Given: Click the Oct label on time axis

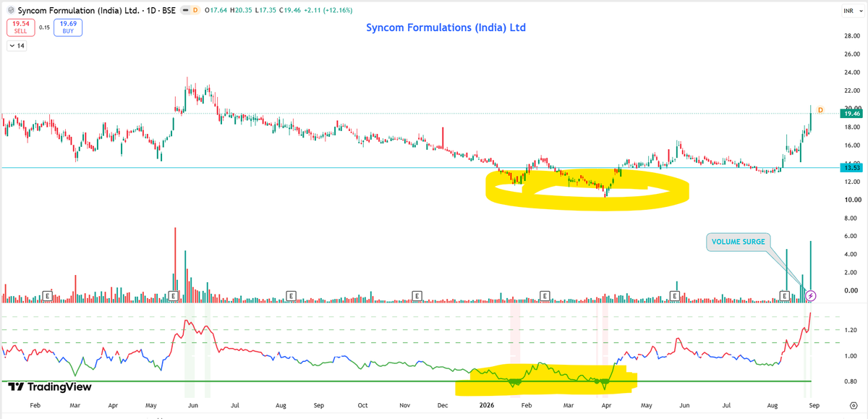Looking at the screenshot, I should [363, 407].
